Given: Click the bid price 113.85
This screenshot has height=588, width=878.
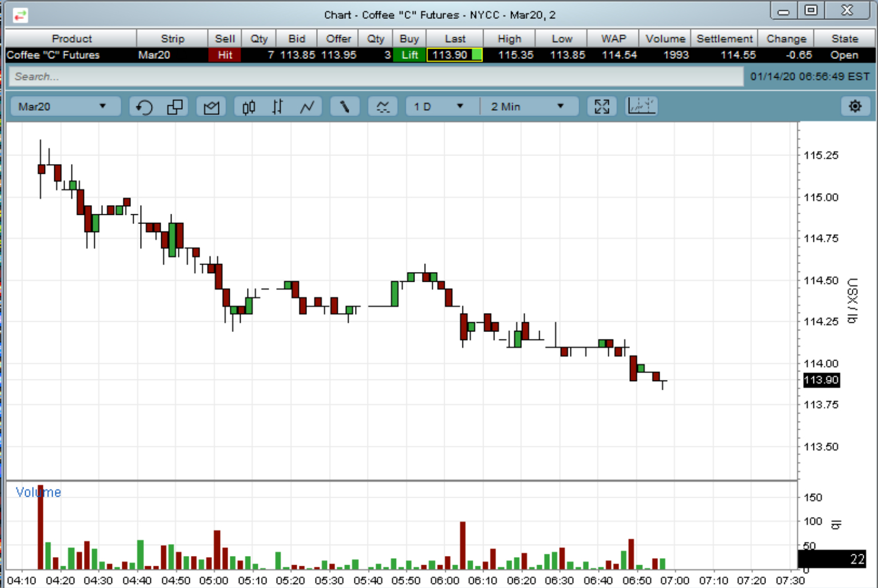Looking at the screenshot, I should coord(297,55).
